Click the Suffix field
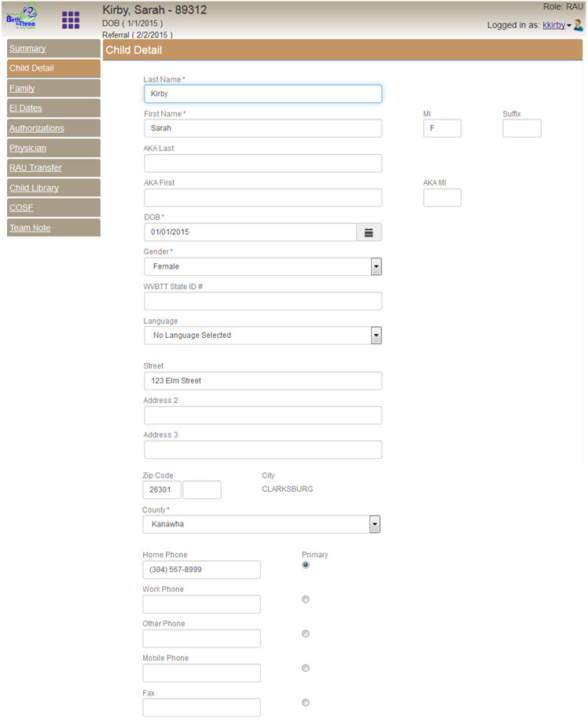Viewport: 588px width, 726px height. (x=522, y=128)
